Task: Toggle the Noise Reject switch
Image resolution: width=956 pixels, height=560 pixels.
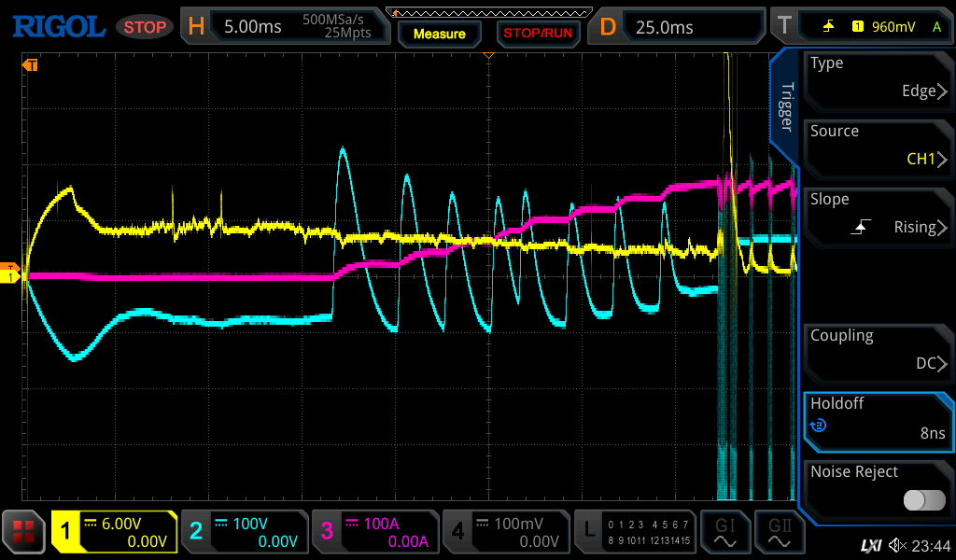Action: point(923,500)
